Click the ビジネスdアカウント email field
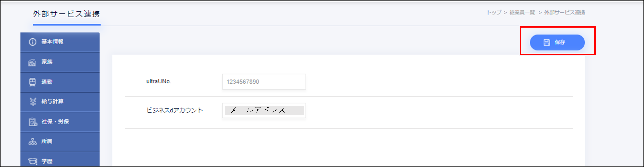Image resolution: width=644 pixels, height=167 pixels. tap(264, 110)
